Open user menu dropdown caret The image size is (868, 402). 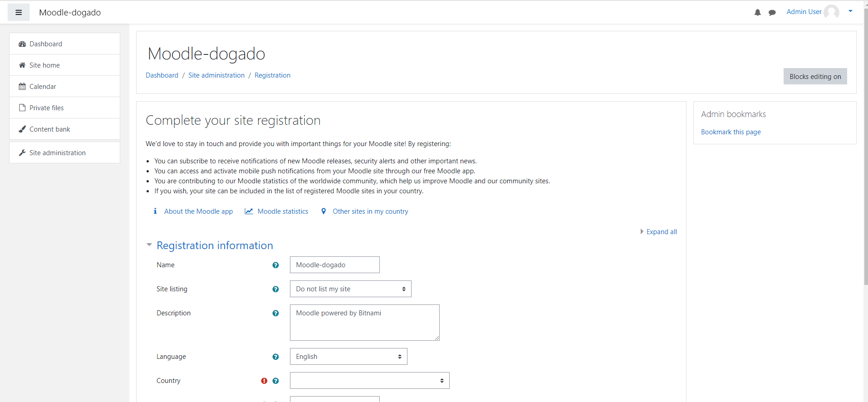(850, 11)
